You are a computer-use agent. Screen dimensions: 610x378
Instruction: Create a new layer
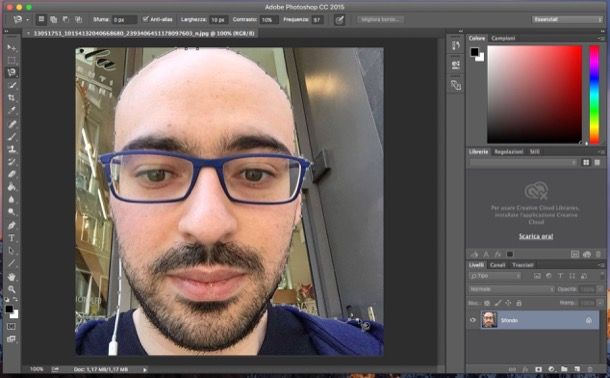pyautogui.click(x=577, y=369)
